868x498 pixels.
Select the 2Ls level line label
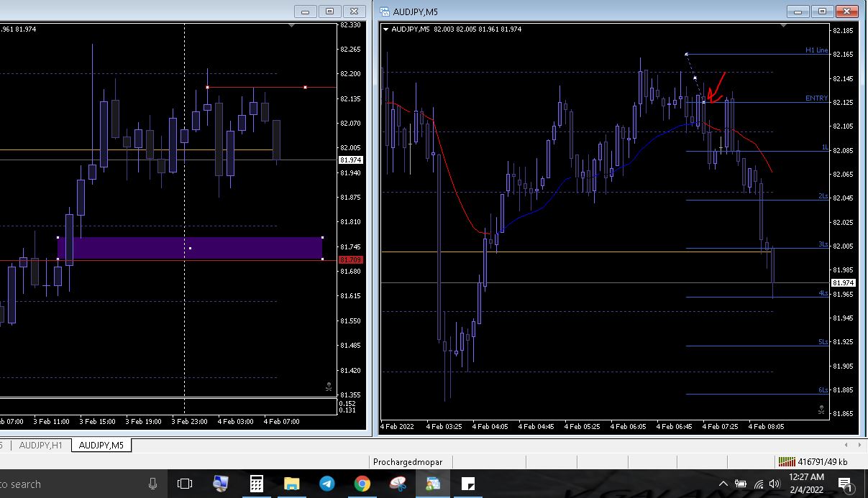coord(823,196)
